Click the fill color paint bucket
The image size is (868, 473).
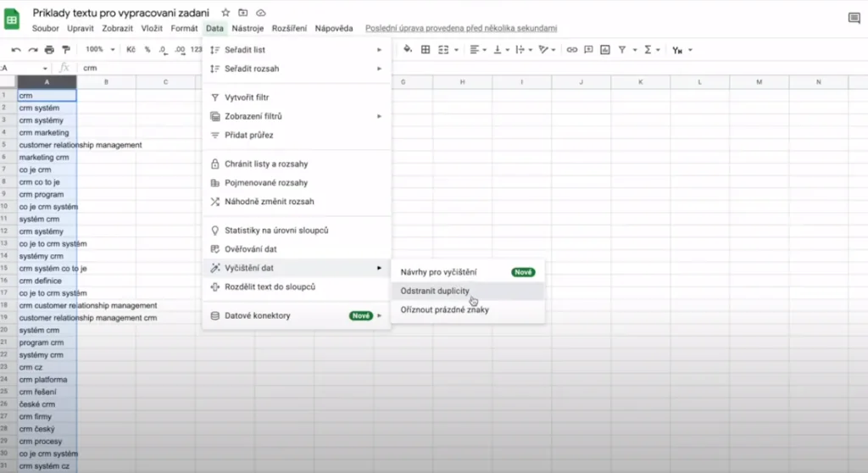pos(407,50)
